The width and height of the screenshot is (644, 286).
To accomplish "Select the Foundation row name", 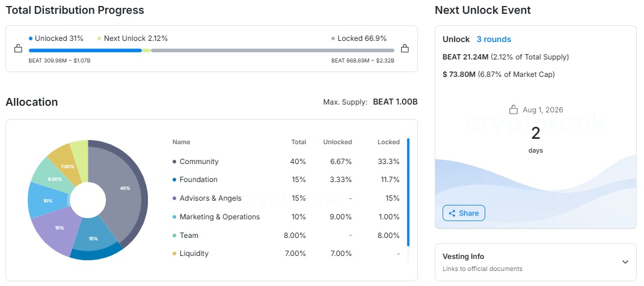I will (199, 180).
